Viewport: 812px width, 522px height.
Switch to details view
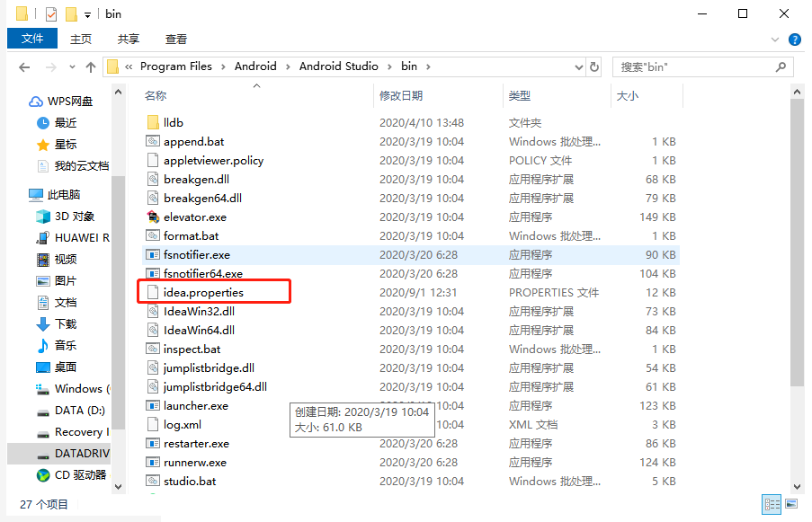[x=772, y=504]
